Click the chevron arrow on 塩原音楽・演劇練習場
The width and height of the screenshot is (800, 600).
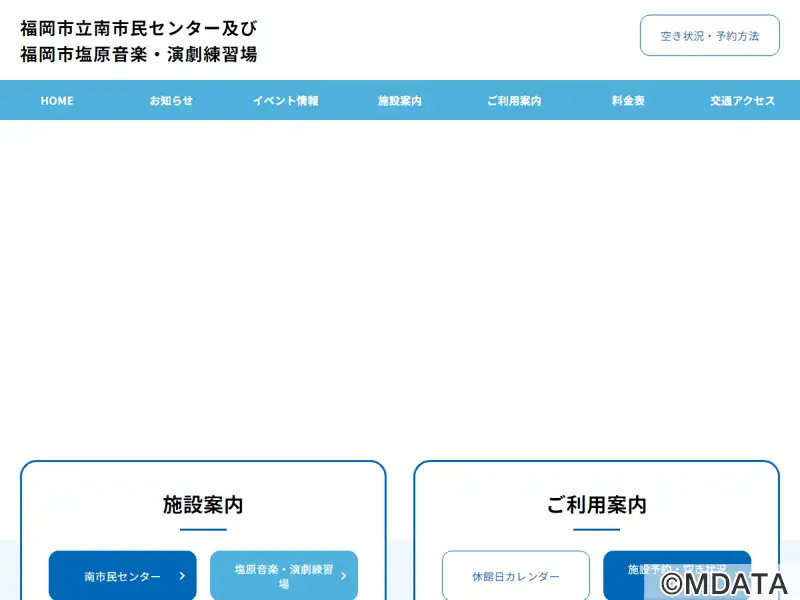point(343,576)
